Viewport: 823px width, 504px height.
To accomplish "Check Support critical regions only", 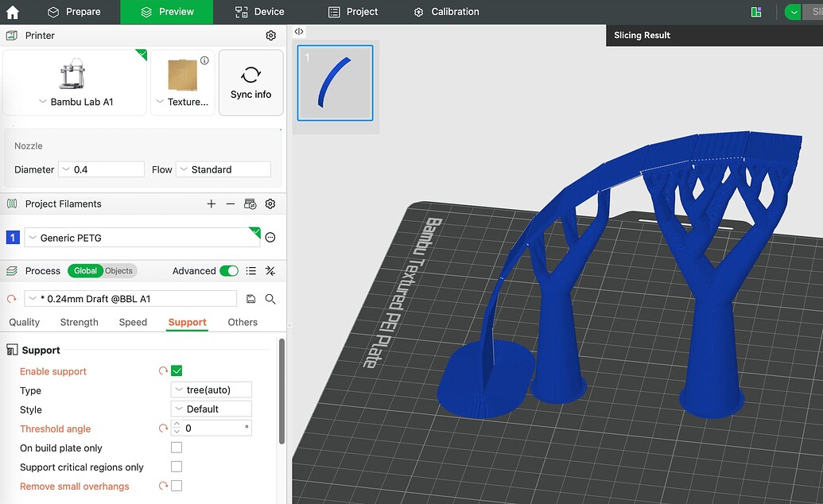I will pos(177,466).
